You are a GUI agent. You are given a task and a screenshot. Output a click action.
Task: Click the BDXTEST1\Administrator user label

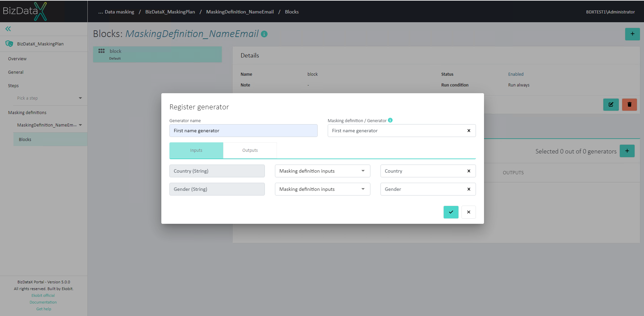coord(610,12)
